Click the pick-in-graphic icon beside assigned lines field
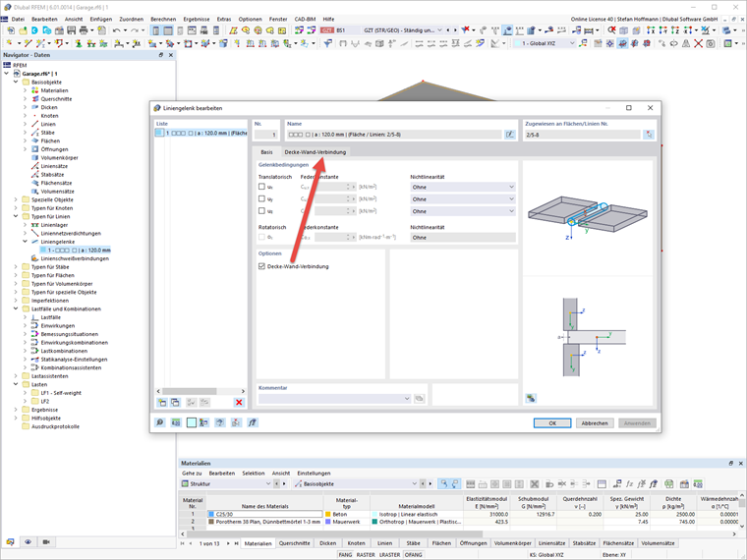The height and width of the screenshot is (560, 747). click(x=649, y=135)
